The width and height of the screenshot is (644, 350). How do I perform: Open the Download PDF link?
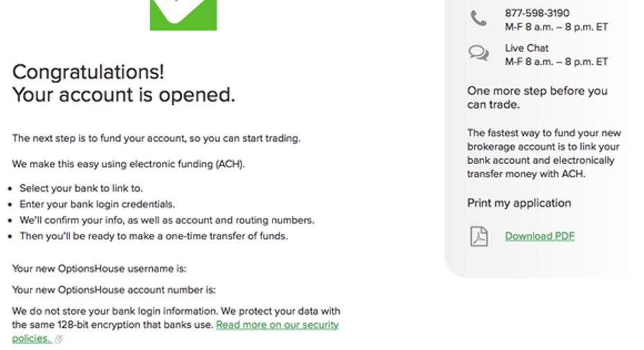click(540, 236)
